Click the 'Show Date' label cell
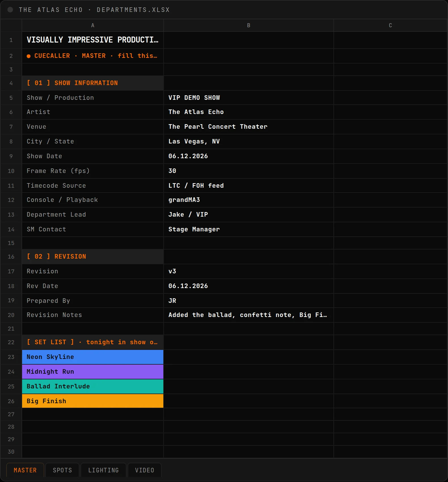Image resolution: width=448 pixels, height=482 pixels. [x=93, y=156]
